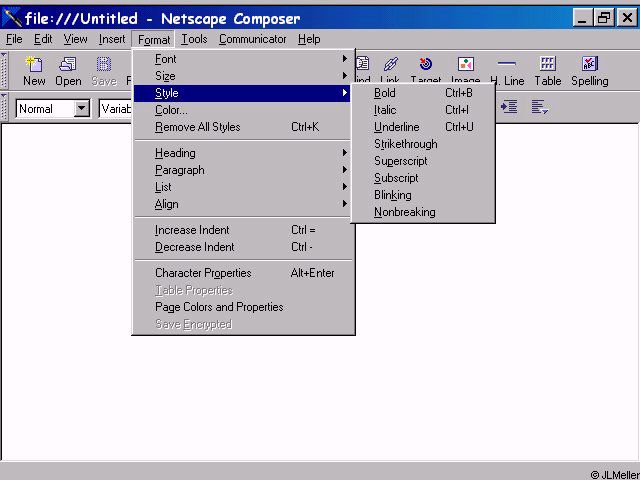
Task: Expand the List submenu
Action: point(242,187)
